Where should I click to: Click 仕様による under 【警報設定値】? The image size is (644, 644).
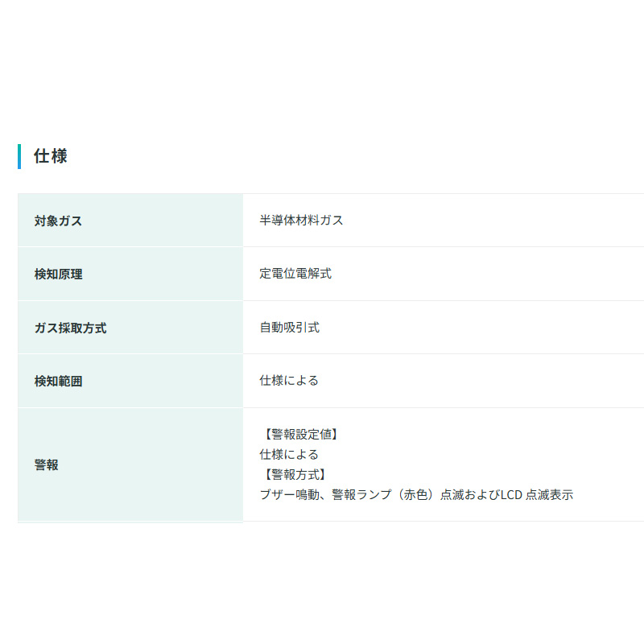[x=289, y=454]
